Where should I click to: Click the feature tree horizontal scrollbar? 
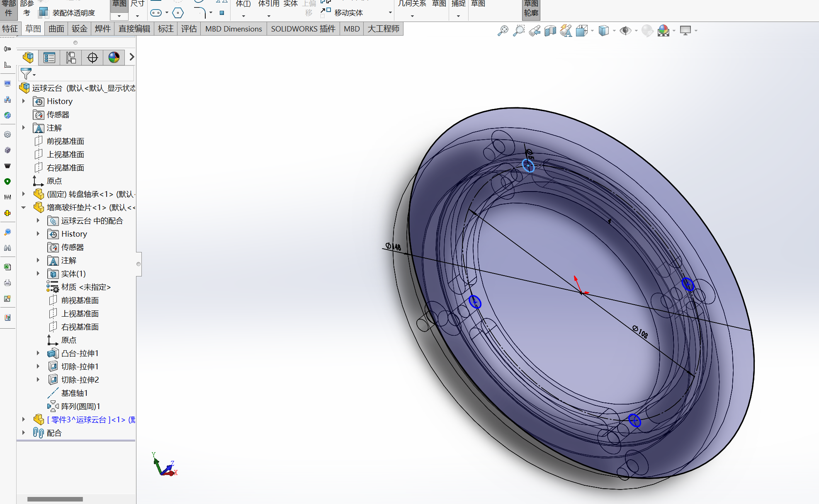[55, 499]
